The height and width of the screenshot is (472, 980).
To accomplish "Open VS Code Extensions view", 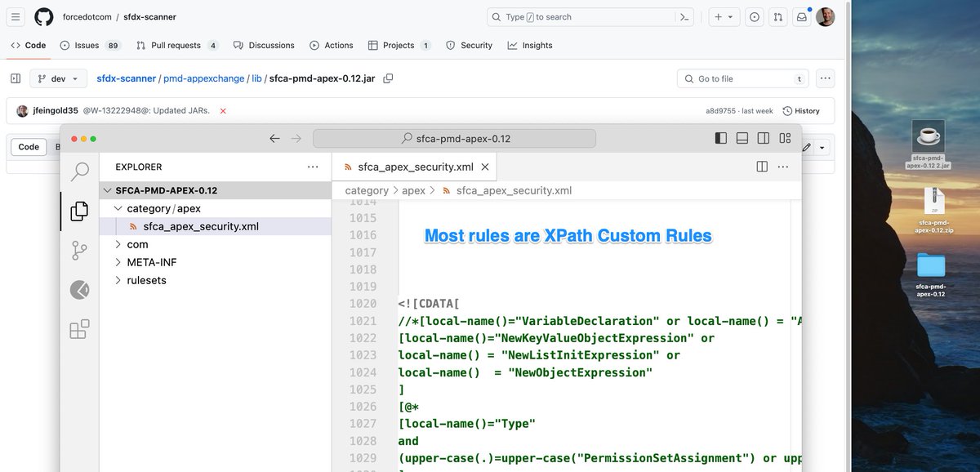I will tap(80, 329).
